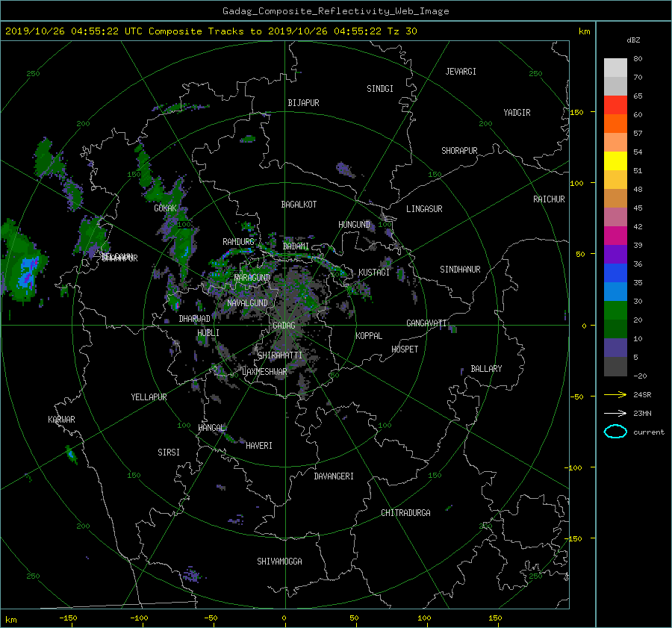Select the lightest grey 70-80 dBZ band

pyautogui.click(x=615, y=68)
